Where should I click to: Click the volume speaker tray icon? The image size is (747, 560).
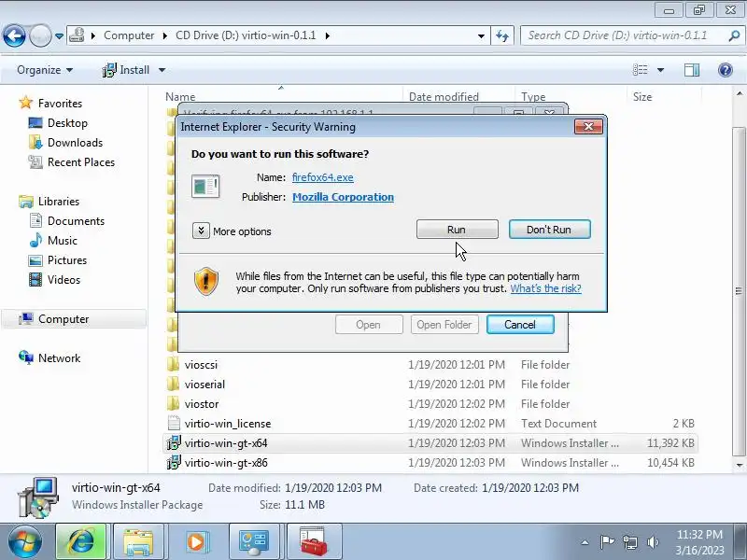click(653, 542)
